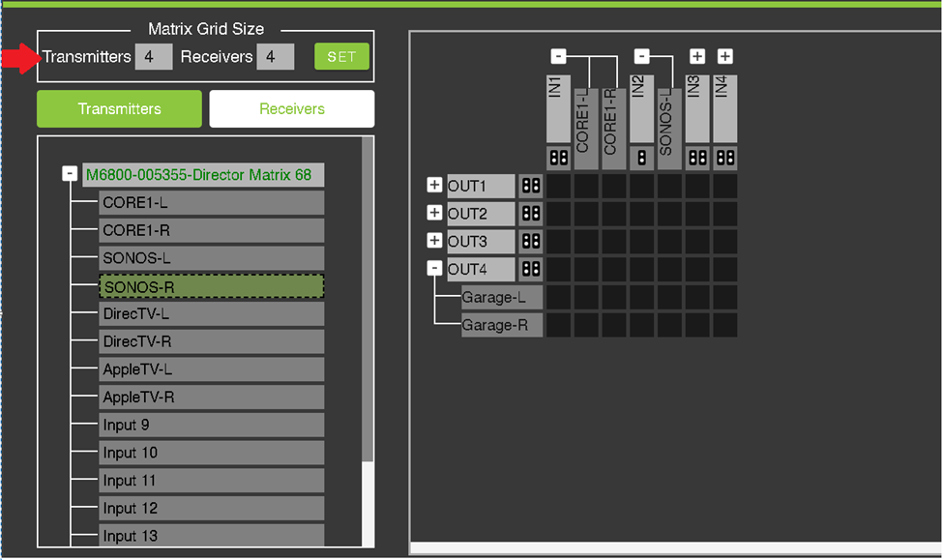943x560 pixels.
Task: Click the channel icon under IN3
Action: [697, 158]
